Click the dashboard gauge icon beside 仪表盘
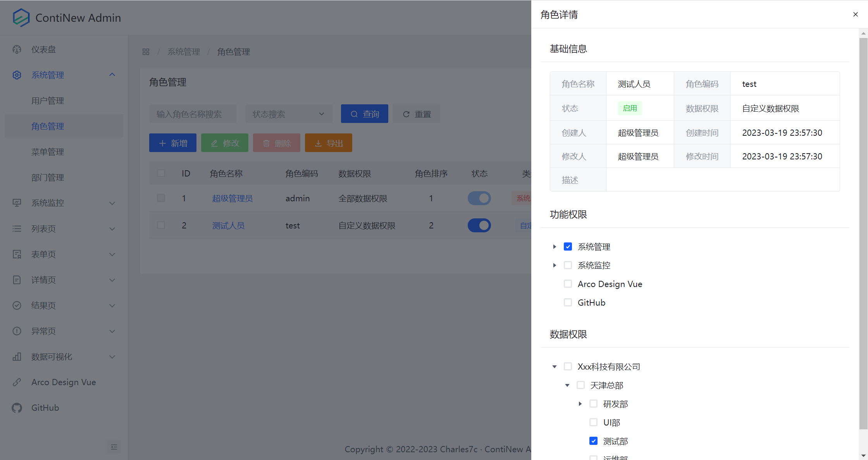Image resolution: width=868 pixels, height=460 pixels. tap(17, 49)
